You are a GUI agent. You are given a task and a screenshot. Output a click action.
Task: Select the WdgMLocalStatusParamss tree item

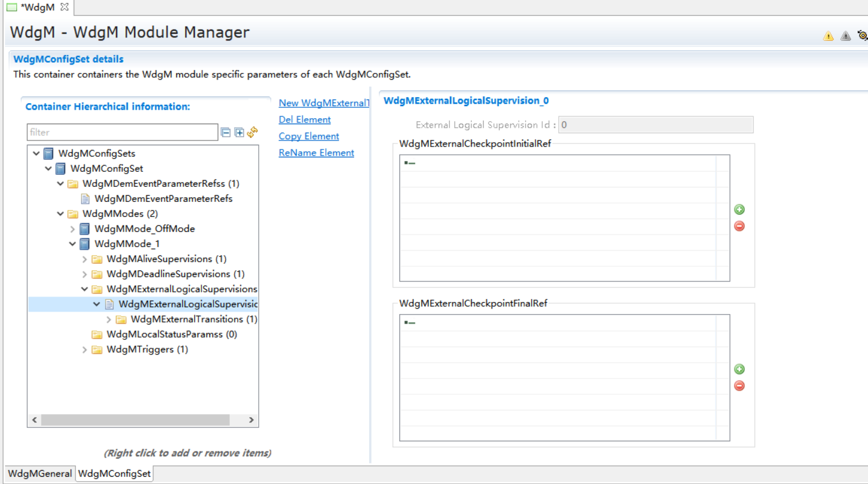[x=171, y=335]
